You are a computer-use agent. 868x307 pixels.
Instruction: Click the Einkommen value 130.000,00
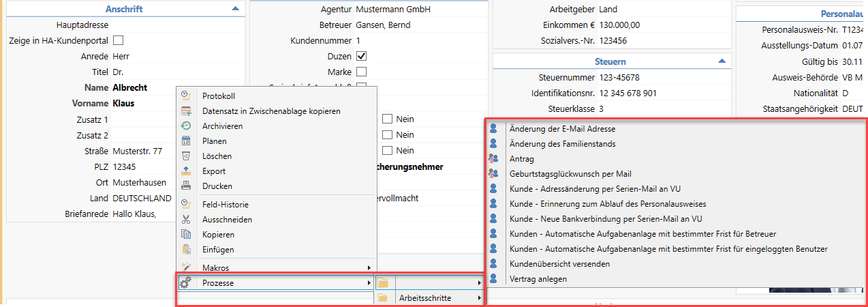point(619,25)
